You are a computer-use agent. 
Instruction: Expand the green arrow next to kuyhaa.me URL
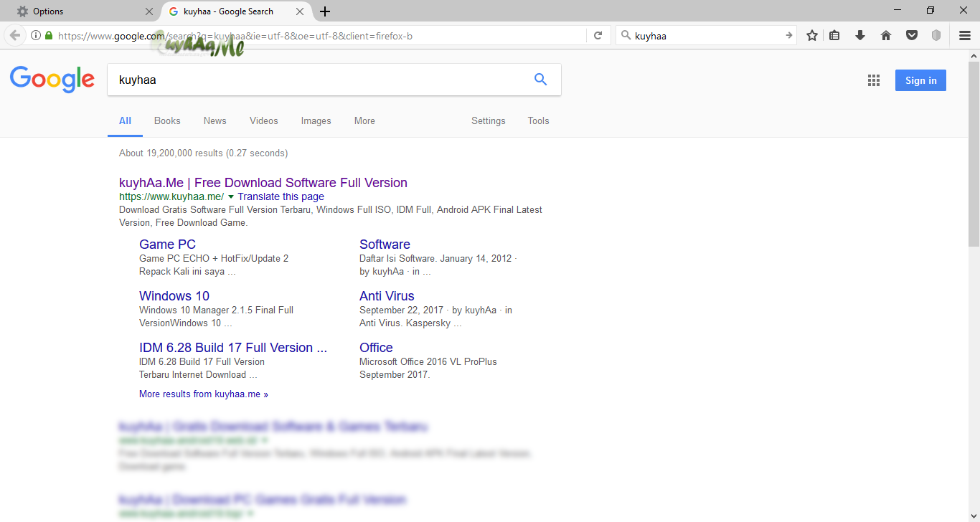pyautogui.click(x=231, y=196)
